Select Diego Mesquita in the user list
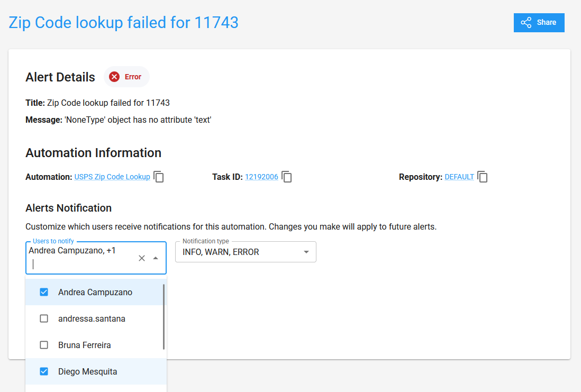581x392 pixels. (88, 371)
